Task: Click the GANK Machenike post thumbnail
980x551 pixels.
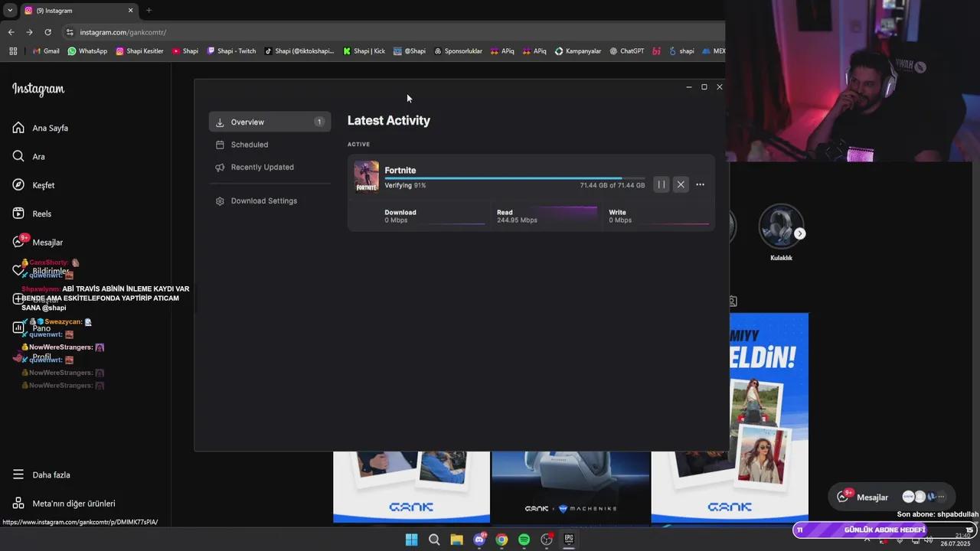Action: 570,487
